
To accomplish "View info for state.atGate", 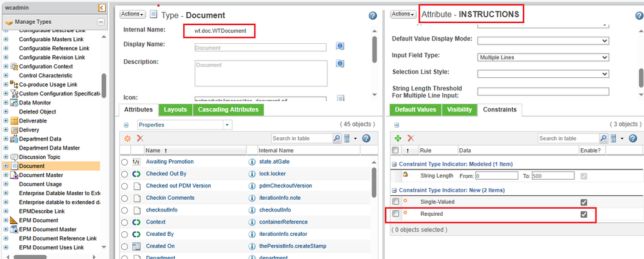I will (x=252, y=162).
